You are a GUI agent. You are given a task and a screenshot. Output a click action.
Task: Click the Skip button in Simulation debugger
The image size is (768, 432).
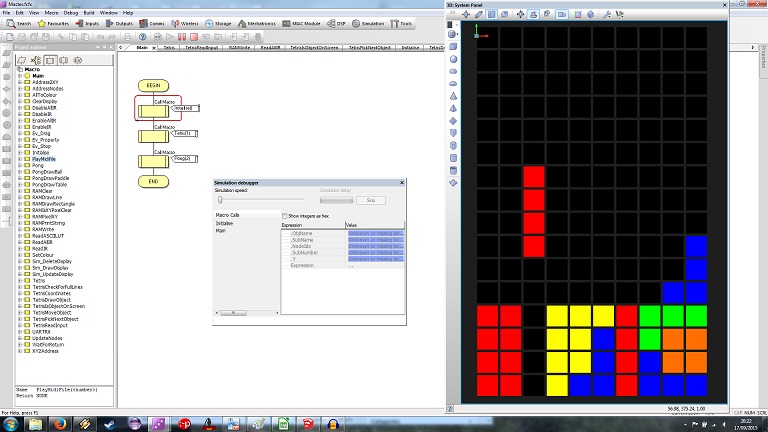point(371,200)
